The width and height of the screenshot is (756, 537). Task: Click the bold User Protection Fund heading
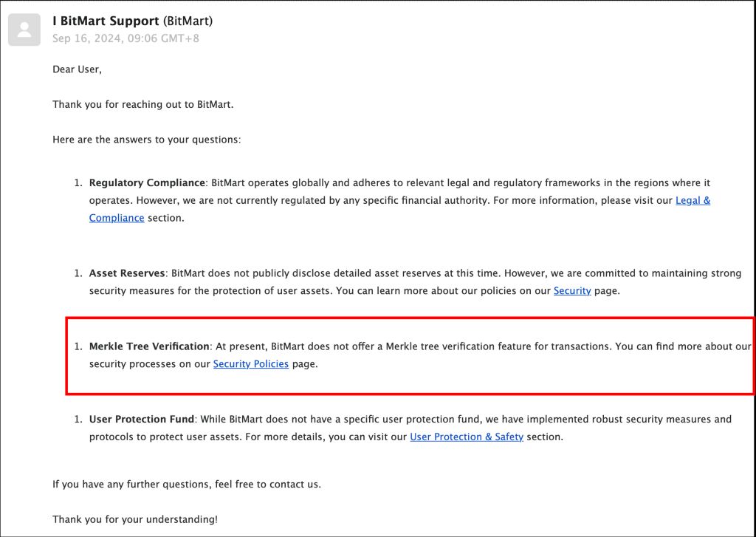pyautogui.click(x=142, y=419)
